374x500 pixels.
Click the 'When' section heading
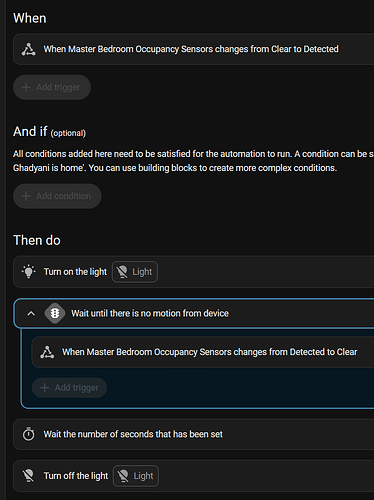click(x=30, y=18)
